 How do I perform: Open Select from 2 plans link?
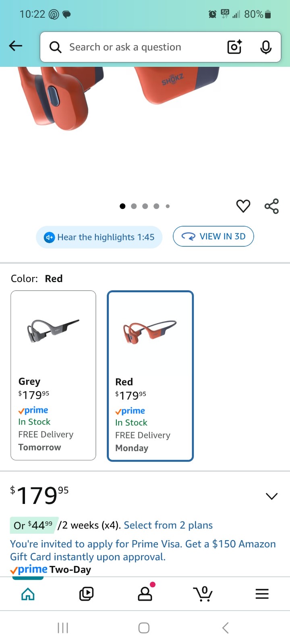click(x=168, y=525)
